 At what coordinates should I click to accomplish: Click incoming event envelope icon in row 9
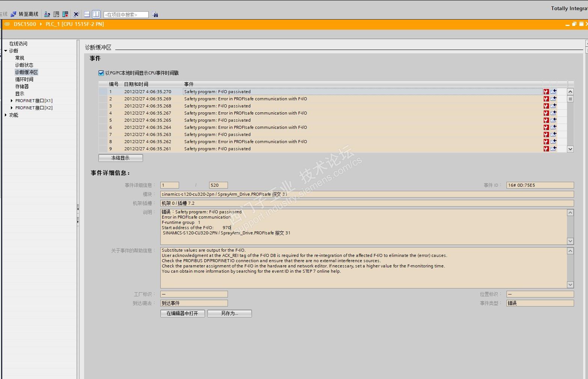[x=553, y=149]
